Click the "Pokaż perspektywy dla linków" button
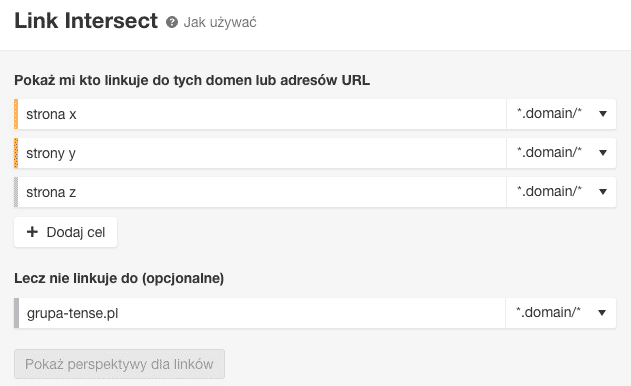The height and width of the screenshot is (386, 631). pos(120,364)
